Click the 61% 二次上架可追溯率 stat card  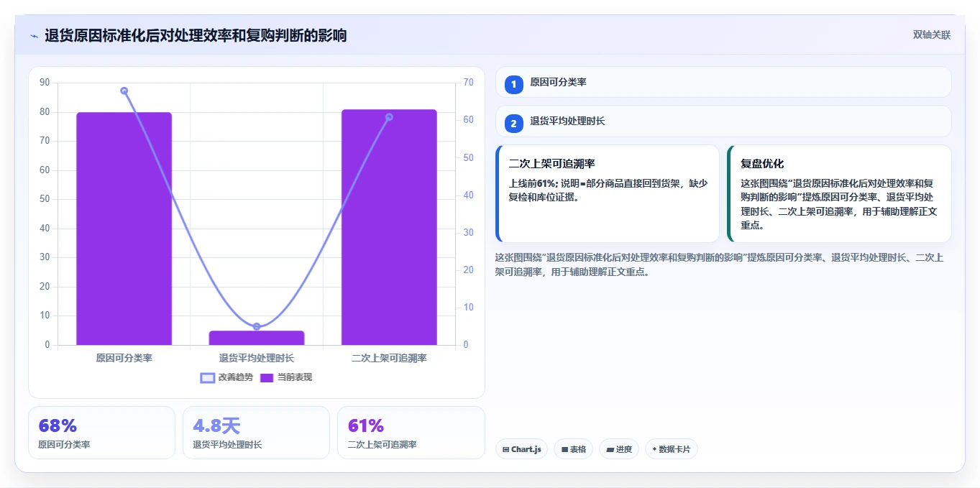coord(411,433)
